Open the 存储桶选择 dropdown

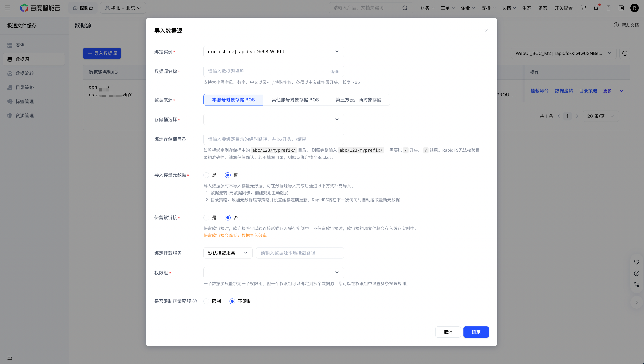(x=273, y=119)
